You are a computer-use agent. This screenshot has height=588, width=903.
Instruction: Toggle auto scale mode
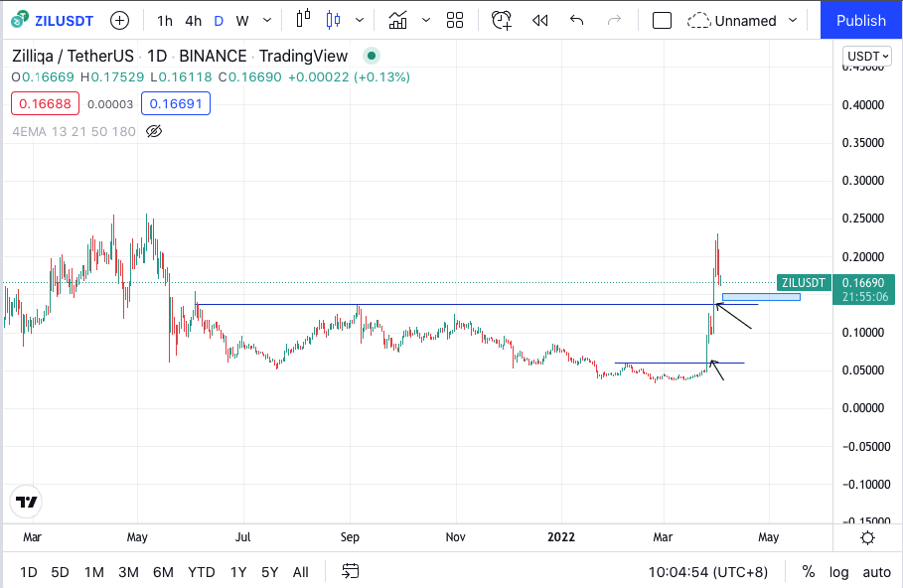(x=876, y=572)
